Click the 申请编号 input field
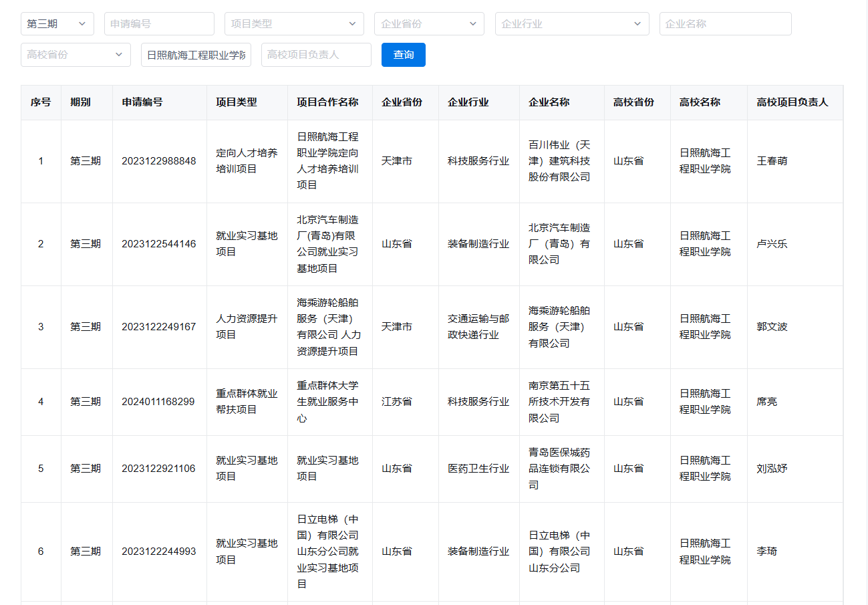The width and height of the screenshot is (868, 605). tap(159, 23)
